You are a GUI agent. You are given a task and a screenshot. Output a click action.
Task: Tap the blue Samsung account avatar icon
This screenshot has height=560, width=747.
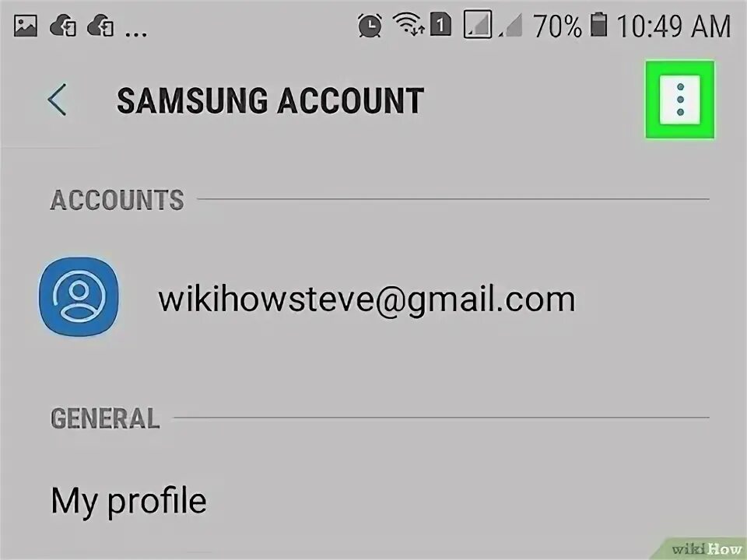tap(79, 296)
